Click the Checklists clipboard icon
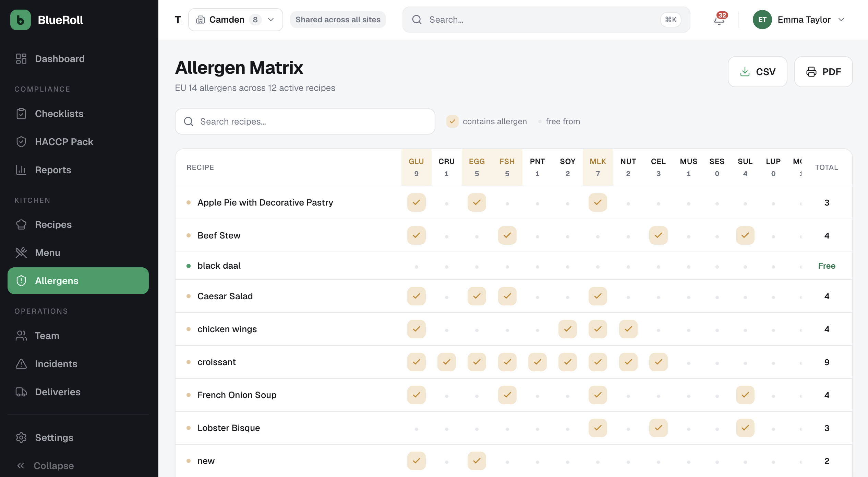 (21, 114)
